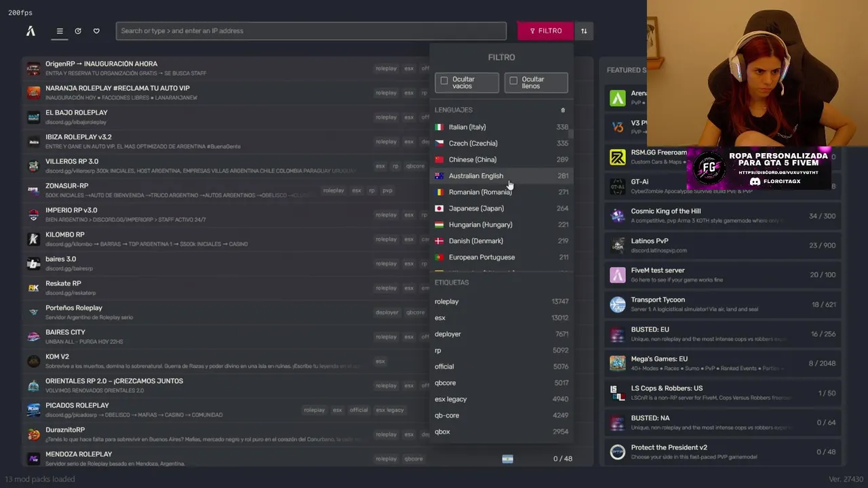
Task: Open the favorites heart icon
Action: pyautogui.click(x=96, y=31)
